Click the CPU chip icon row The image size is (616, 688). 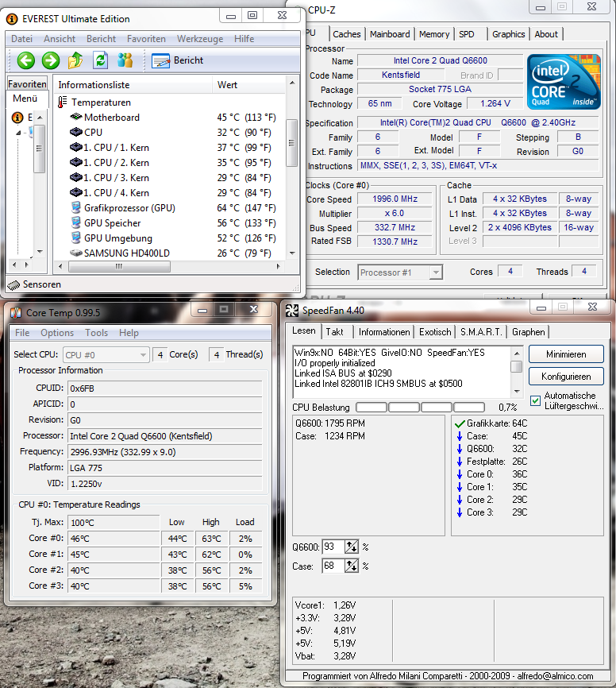click(x=76, y=132)
